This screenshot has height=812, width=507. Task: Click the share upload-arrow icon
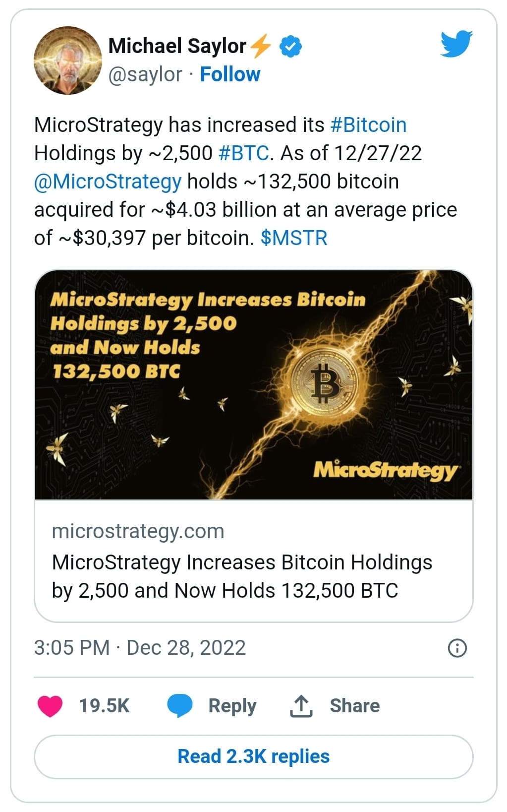click(301, 705)
